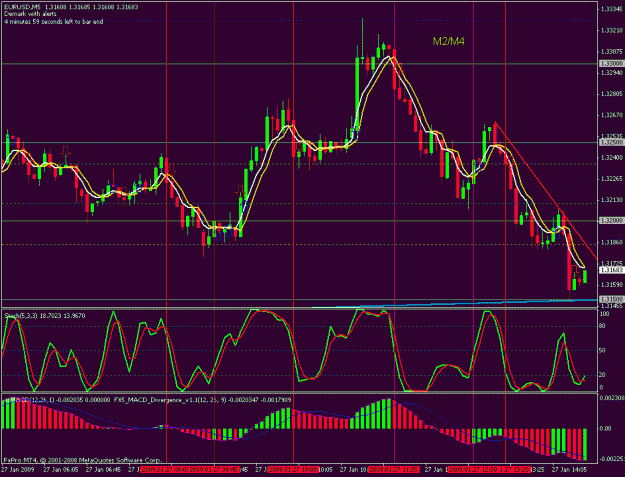
Task: Click the boxed 1.32500 level price label
Action: point(611,142)
